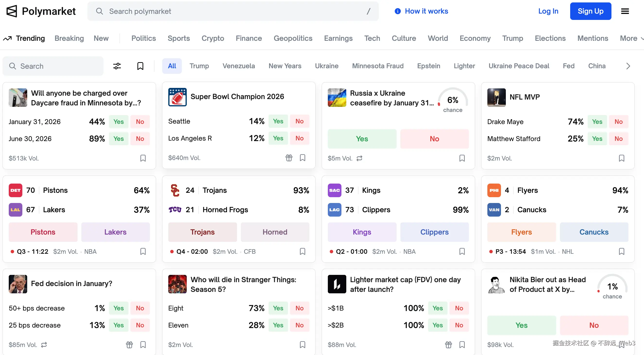Click the gift icon on Lighter market card
Screen dimensions: 644x355
pos(448,345)
